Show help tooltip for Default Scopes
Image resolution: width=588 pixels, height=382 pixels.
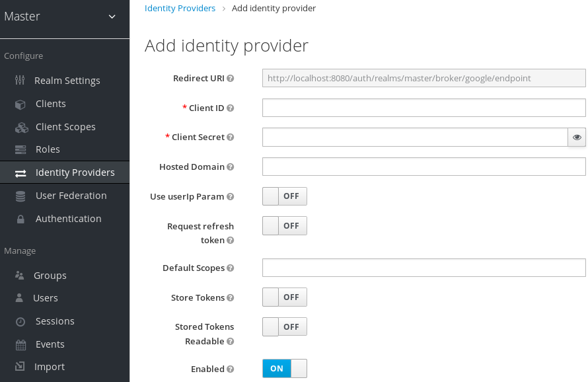point(231,268)
